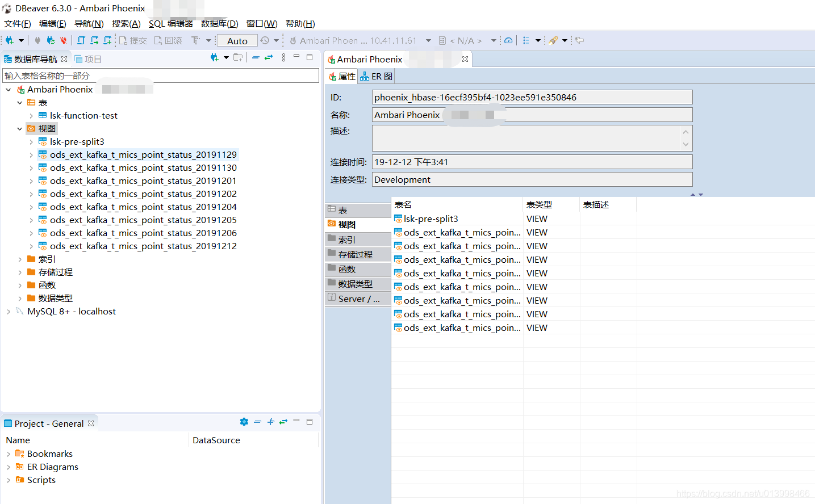Click the New Connection plug icon in main toolbar

point(9,40)
